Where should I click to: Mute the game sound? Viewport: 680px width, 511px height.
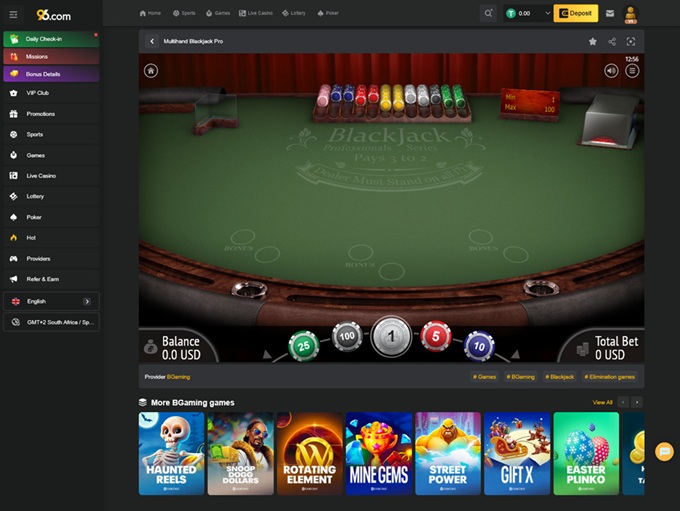click(611, 71)
